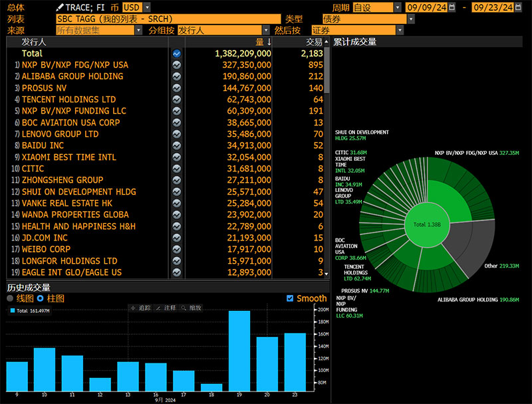Open the start date calendar picker icon
This screenshot has height=404, width=532.
tap(452, 7)
